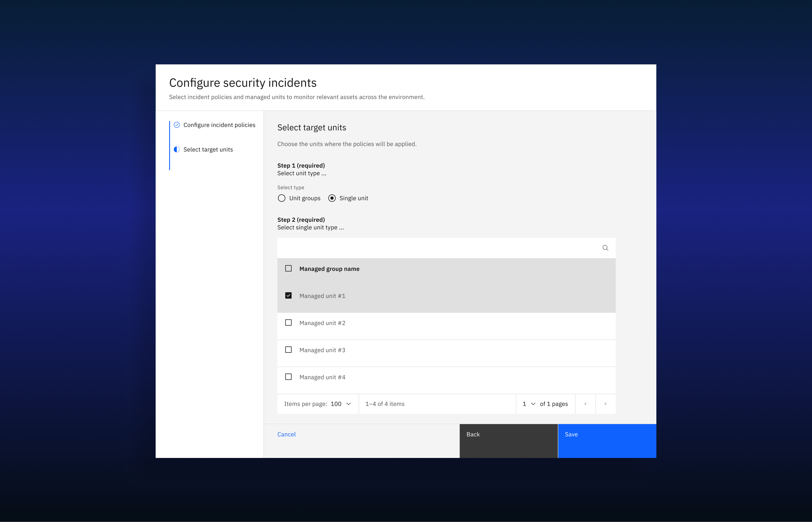Image resolution: width=812 pixels, height=522 pixels.
Task: Click the Managed group name column header
Action: (x=329, y=269)
